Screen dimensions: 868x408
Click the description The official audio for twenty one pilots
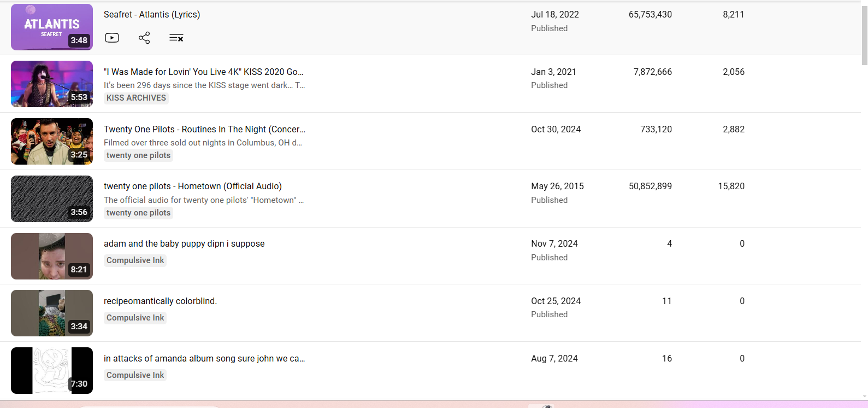click(204, 200)
